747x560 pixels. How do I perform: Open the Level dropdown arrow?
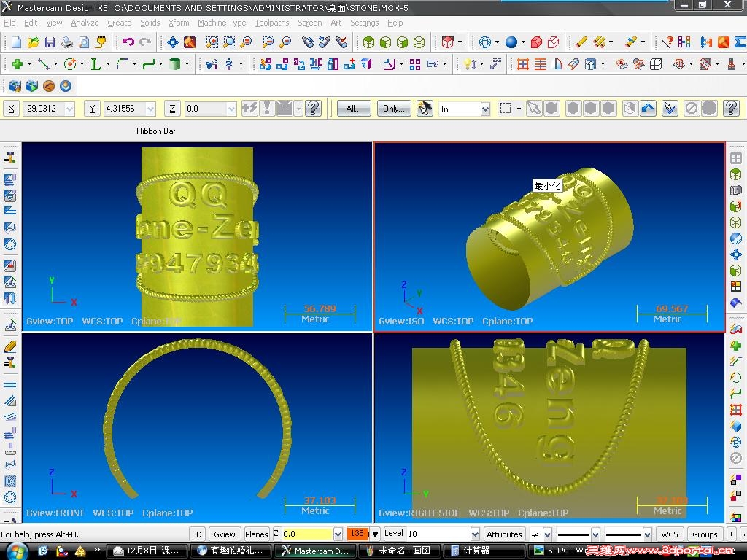tap(475, 534)
